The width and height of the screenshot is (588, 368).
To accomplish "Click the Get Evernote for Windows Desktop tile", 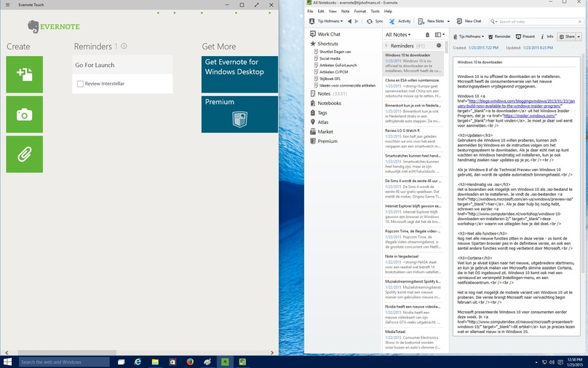I will pos(239,74).
